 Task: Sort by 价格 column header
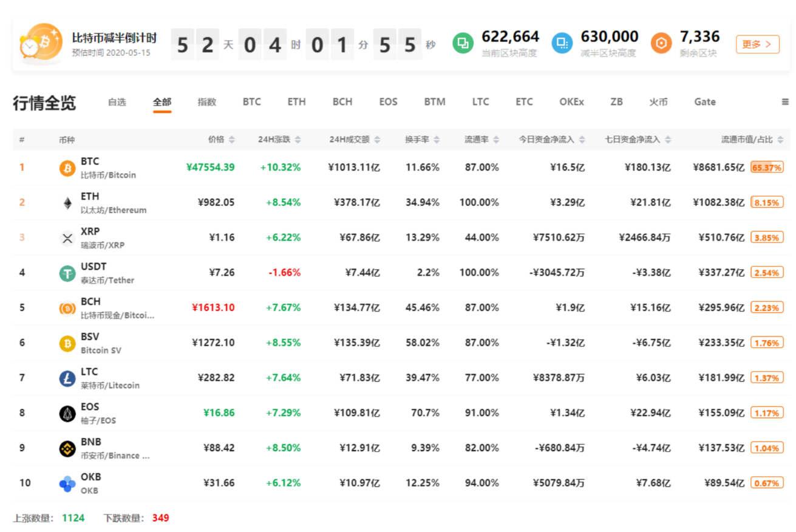[x=221, y=140]
